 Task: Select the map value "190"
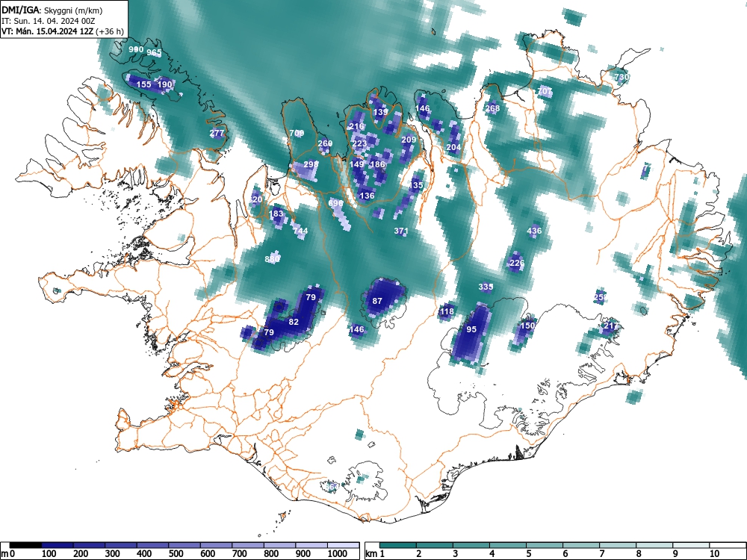pos(164,84)
